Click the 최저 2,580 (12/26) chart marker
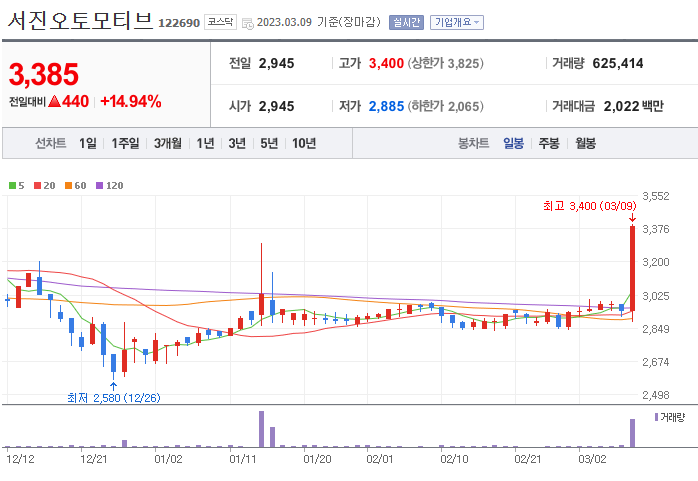This screenshot has height=481, width=698. [114, 398]
